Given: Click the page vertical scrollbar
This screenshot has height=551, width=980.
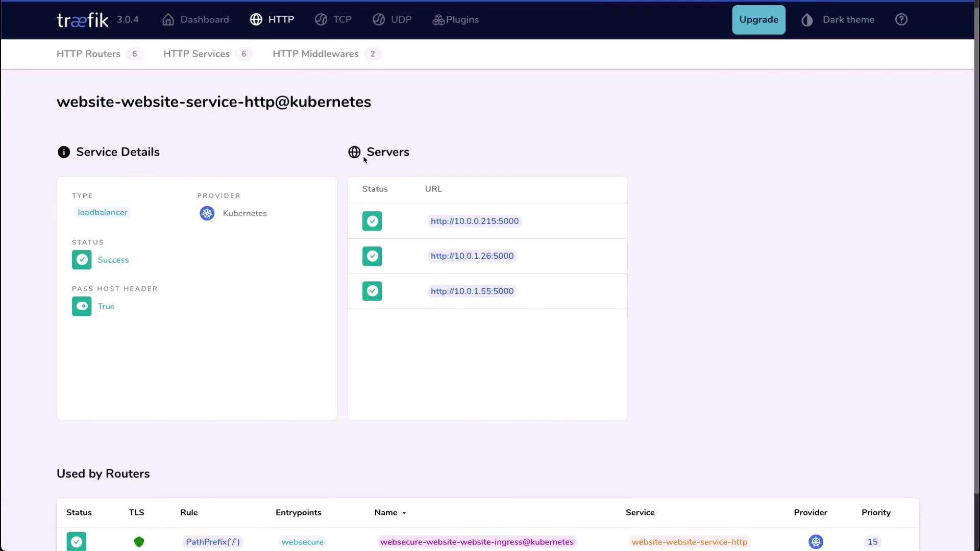Looking at the screenshot, I should pos(976,255).
